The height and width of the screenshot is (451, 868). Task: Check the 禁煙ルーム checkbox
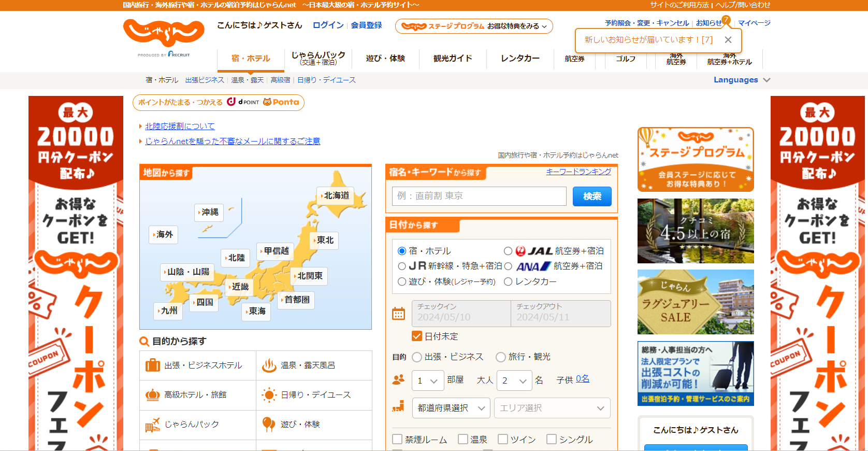(x=397, y=439)
